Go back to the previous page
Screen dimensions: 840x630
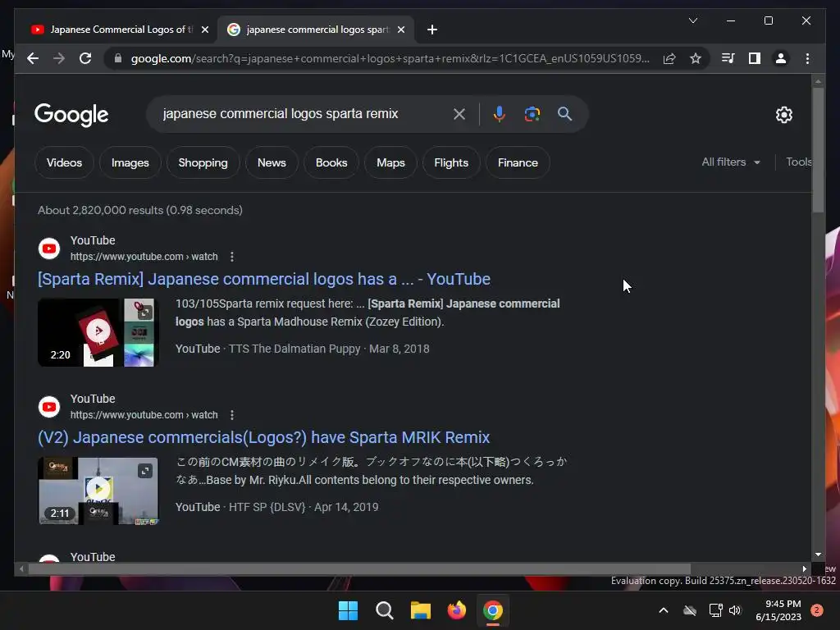[x=33, y=58]
